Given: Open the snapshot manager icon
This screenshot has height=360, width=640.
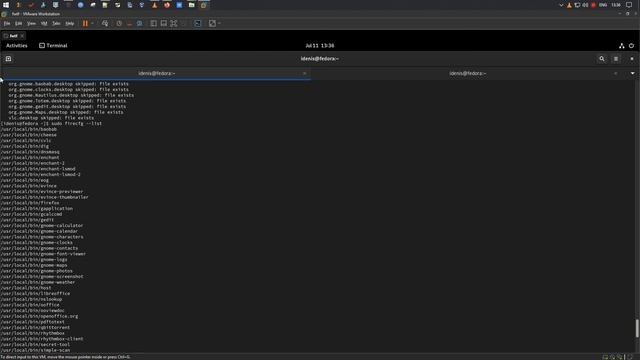Looking at the screenshot, I should [x=140, y=24].
